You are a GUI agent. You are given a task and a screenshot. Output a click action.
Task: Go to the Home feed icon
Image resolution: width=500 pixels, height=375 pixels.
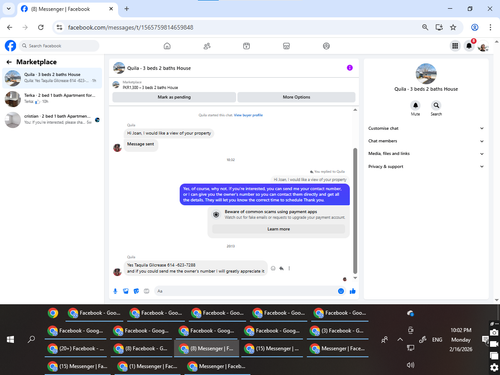167,46
